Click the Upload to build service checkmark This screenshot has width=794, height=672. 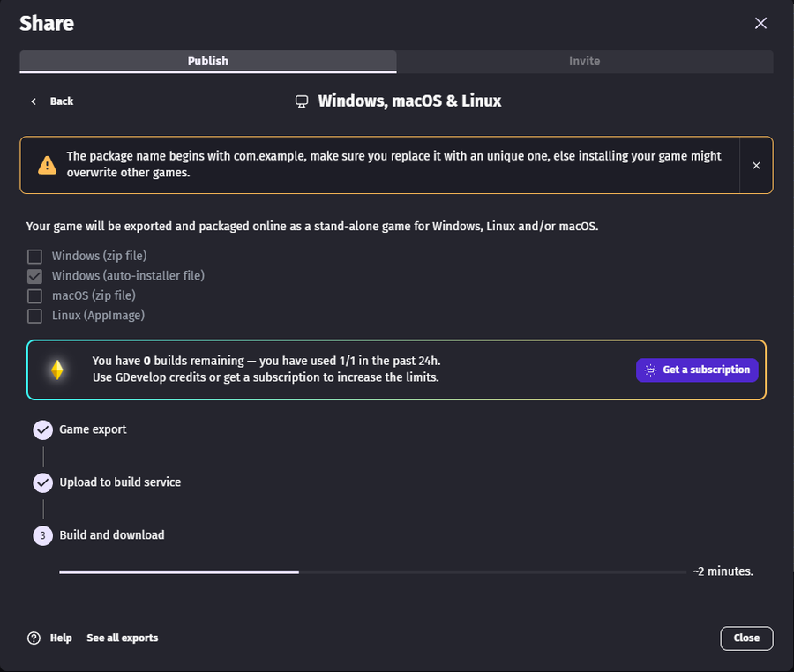pos(43,482)
